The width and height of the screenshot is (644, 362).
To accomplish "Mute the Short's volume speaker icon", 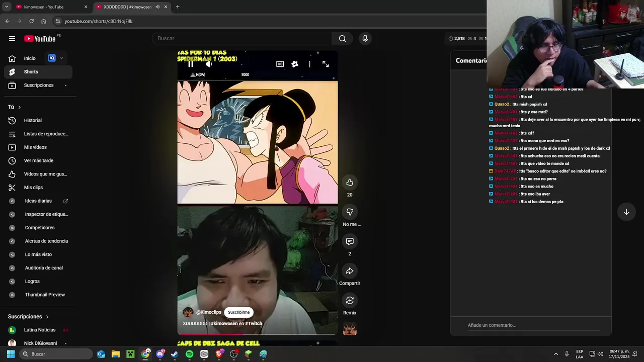I will (x=209, y=64).
